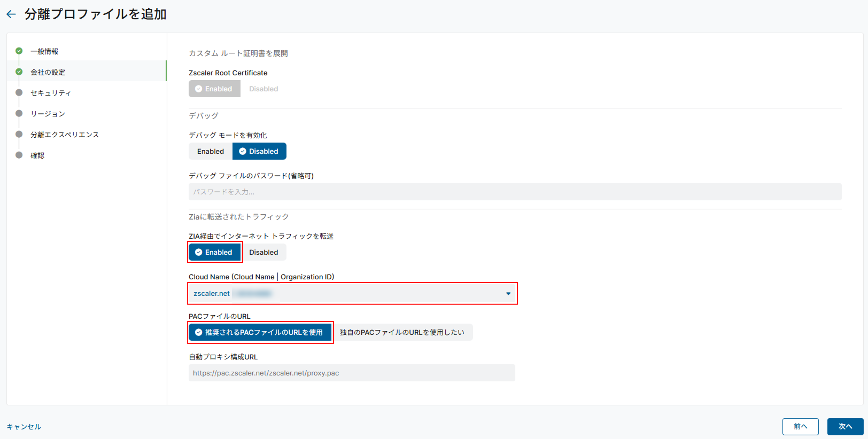Select Disabled for debug mode
Viewport: 868px width, 439px height.
[259, 152]
